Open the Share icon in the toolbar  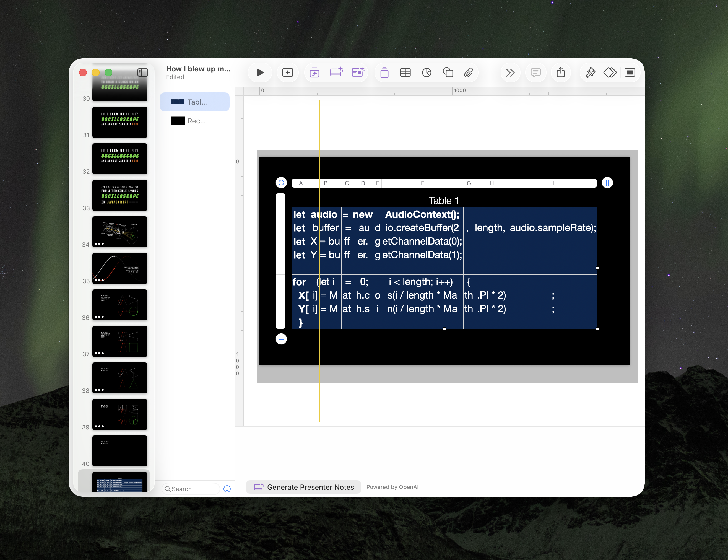click(x=561, y=72)
